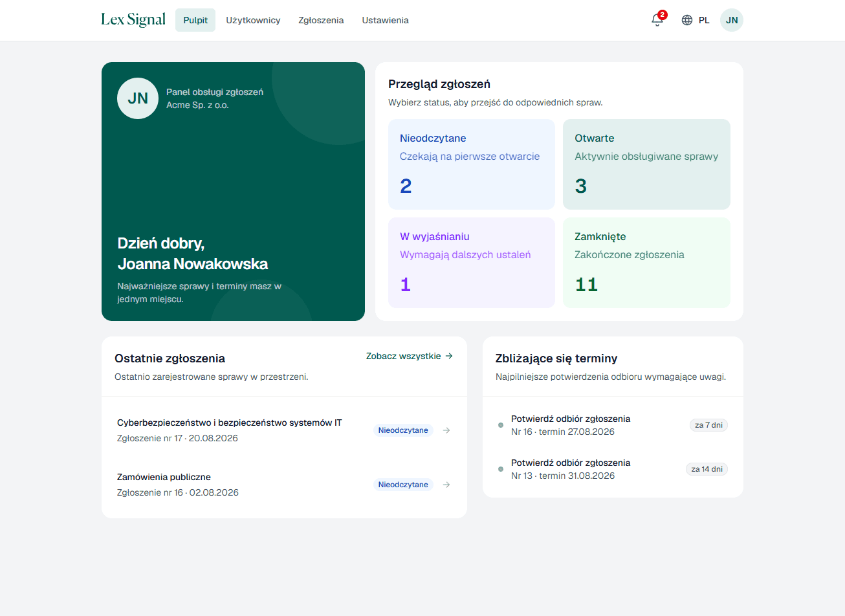Click the globe language icon
This screenshot has width=845, height=616.
pos(687,20)
